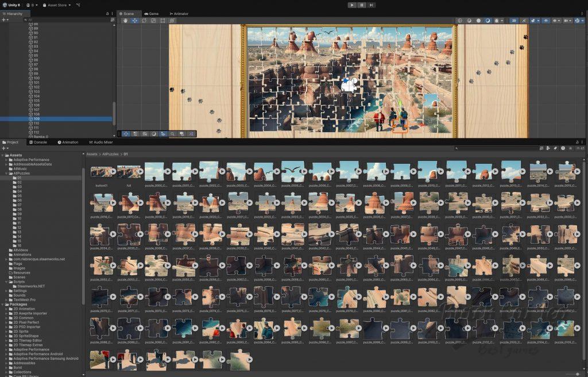Click the Project folder tree scrollbar
The width and height of the screenshot is (588, 377).
click(83, 237)
